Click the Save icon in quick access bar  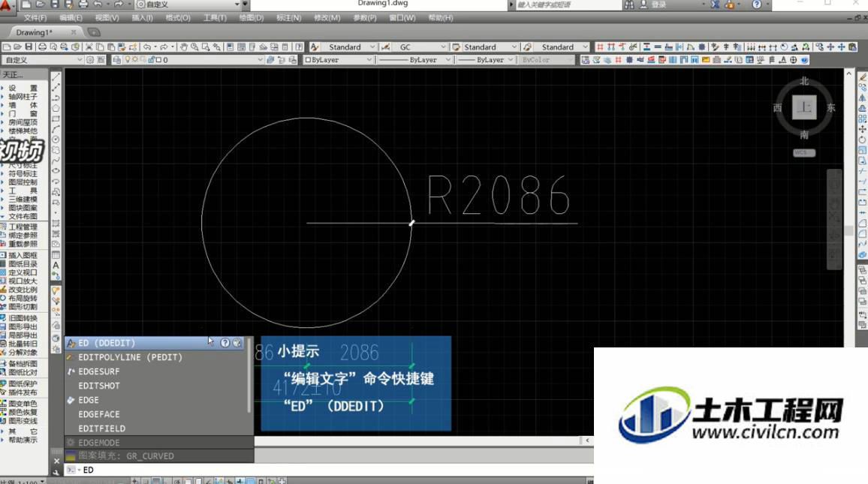(x=54, y=5)
